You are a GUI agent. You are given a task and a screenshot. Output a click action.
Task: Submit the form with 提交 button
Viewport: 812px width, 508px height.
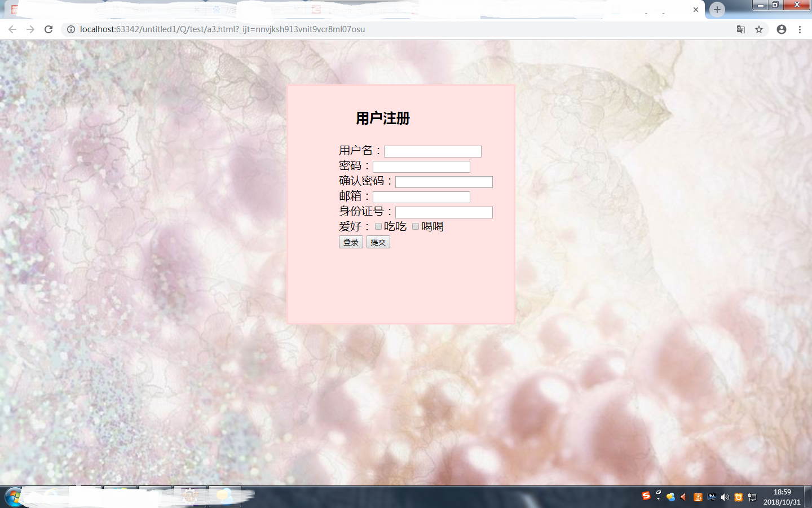click(378, 242)
